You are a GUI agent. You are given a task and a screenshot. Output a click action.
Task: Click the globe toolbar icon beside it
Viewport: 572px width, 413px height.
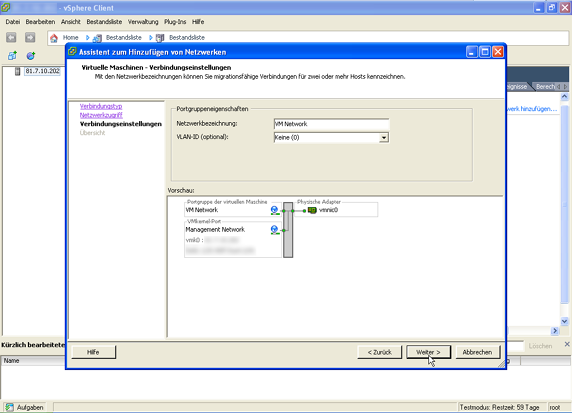coord(31,55)
